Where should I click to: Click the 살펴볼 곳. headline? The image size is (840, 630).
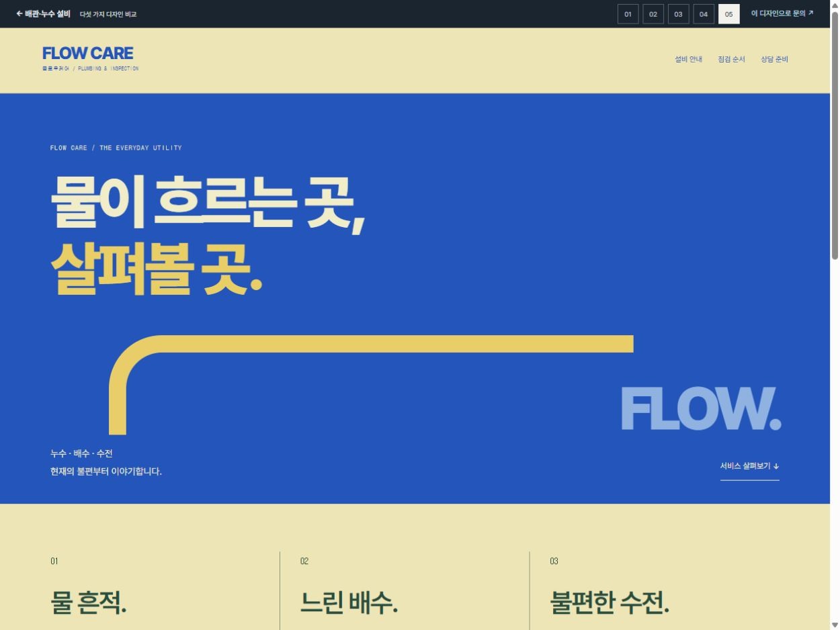(x=157, y=267)
